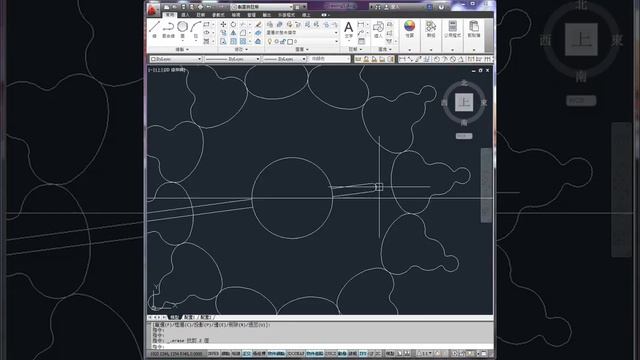
Task: Open the linetype ByLayer dropdown
Action: click(232, 59)
